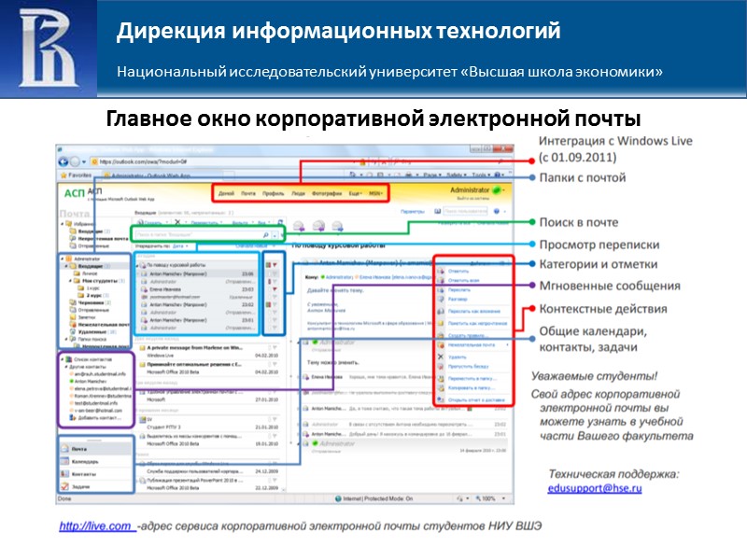The width and height of the screenshot is (747, 560).
Task: Click the edusupport@hse.ru support link
Action: 595,488
